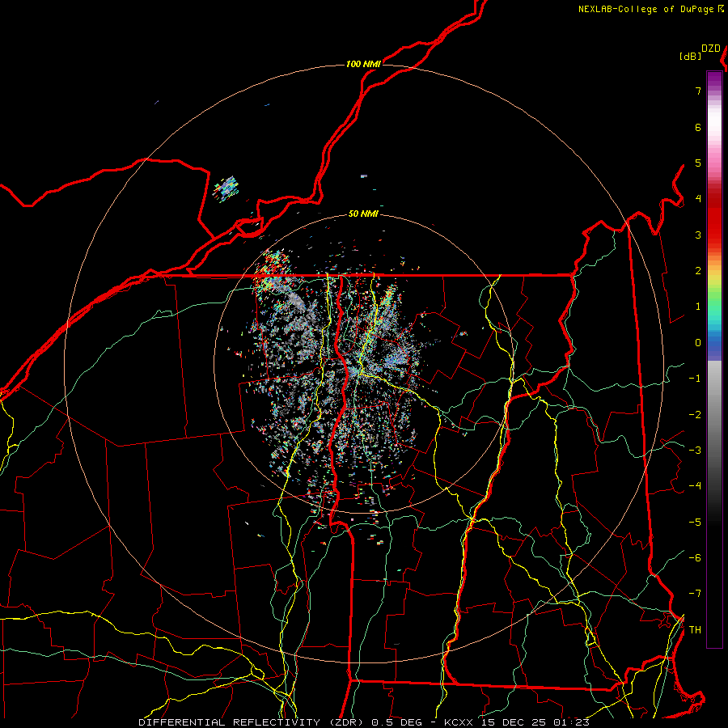Click the -5 value on the color scale
The width and height of the screenshot is (728, 728).
tap(695, 523)
